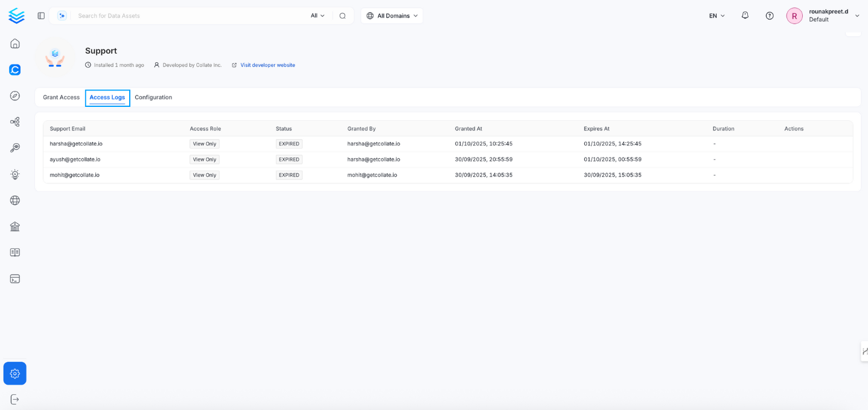Click granted time 01/10/2025, 10:25:45
Viewport: 868px width, 410px height.
[x=483, y=144]
